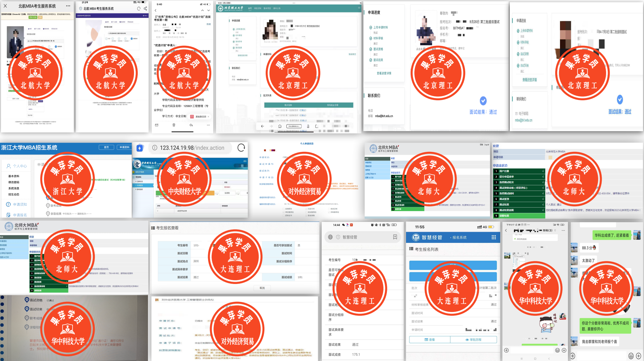Screen dimensions: 644x361
Task: Open 申请须知 in the 浙江大学 sidebar
Action: 17,204
